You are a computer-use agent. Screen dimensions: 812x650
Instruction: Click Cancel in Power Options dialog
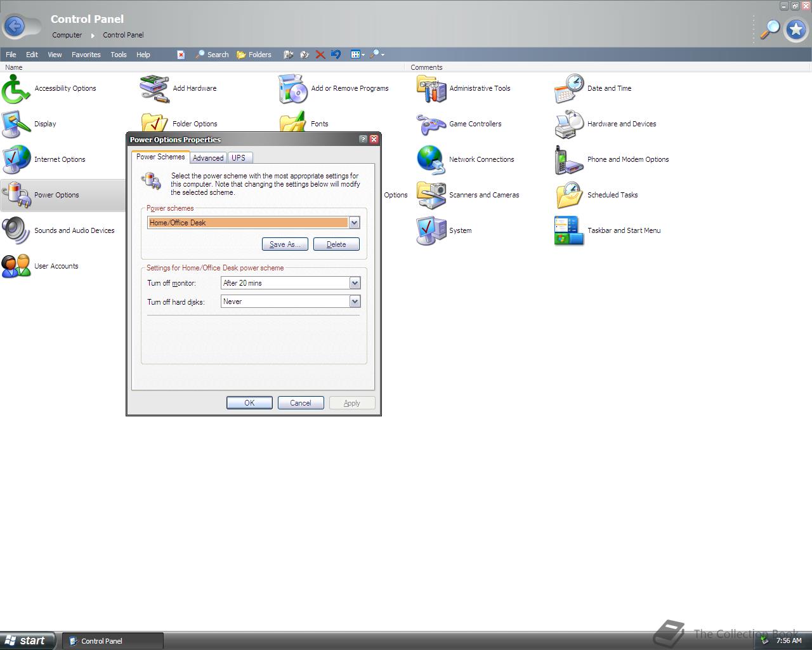(301, 403)
